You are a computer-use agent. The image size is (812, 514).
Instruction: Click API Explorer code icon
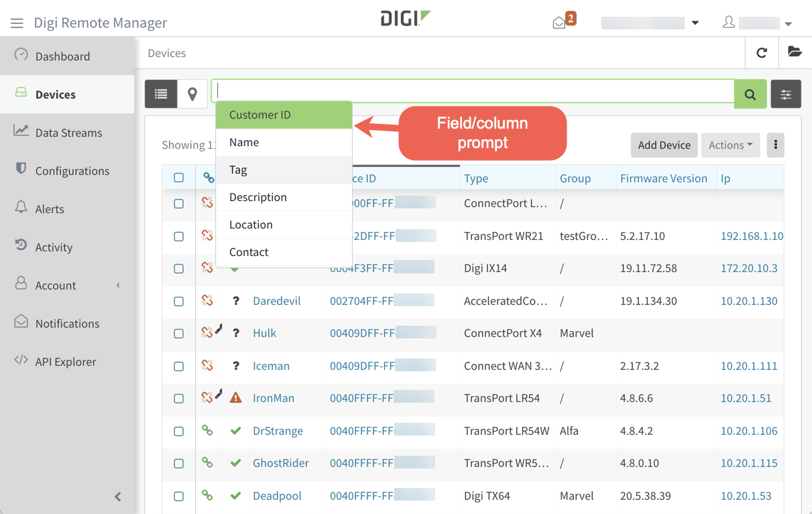tap(21, 361)
